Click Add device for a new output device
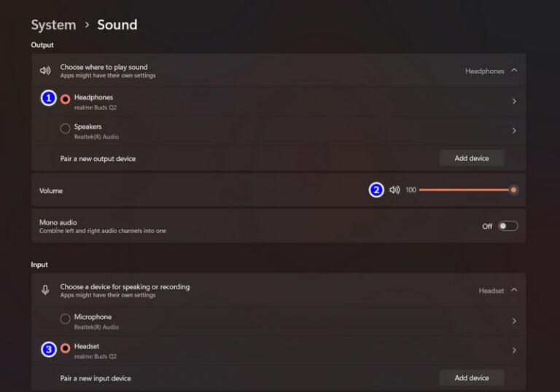This screenshot has height=392, width=560. click(x=472, y=158)
